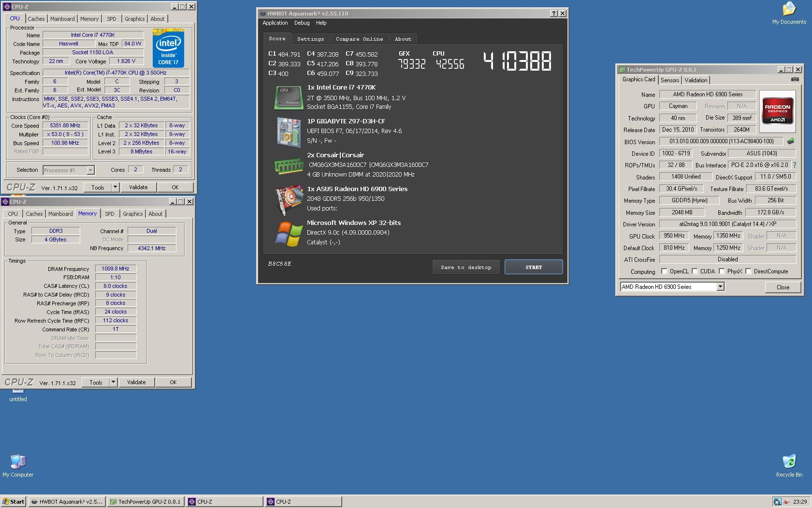Viewport: 812px width, 508px height.
Task: Click the Aquamark help question mark title button
Action: coord(554,14)
